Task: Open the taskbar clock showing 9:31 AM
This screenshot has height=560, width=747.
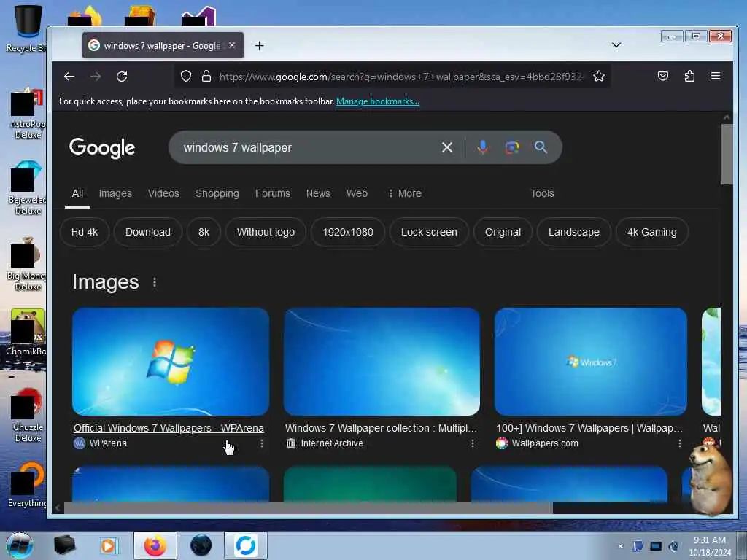Action: tap(709, 546)
